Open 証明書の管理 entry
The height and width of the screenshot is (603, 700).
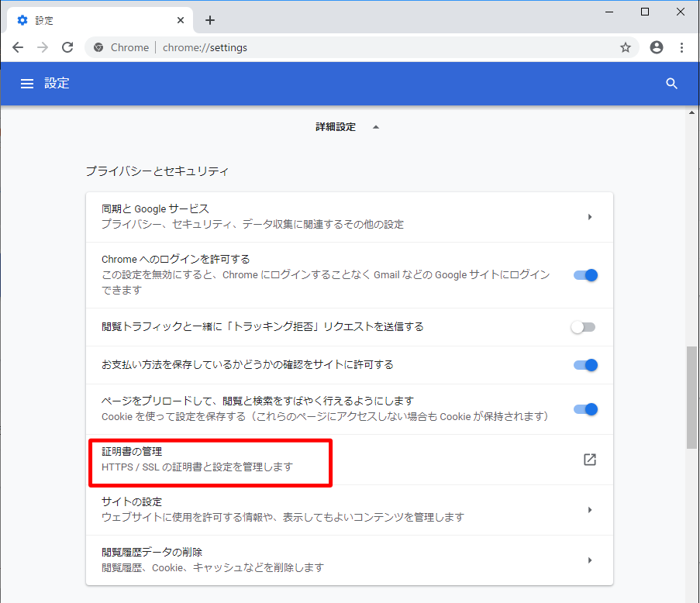(x=350, y=460)
